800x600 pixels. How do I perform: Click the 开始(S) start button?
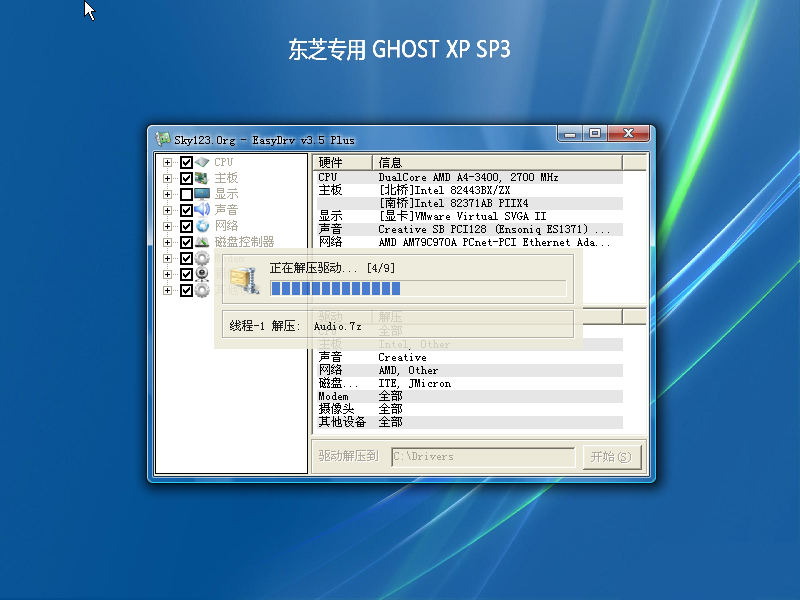click(x=610, y=457)
